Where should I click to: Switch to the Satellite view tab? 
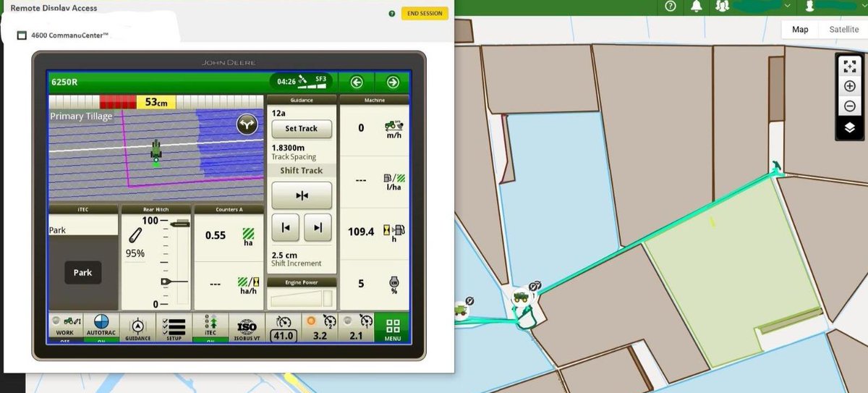[x=844, y=29]
